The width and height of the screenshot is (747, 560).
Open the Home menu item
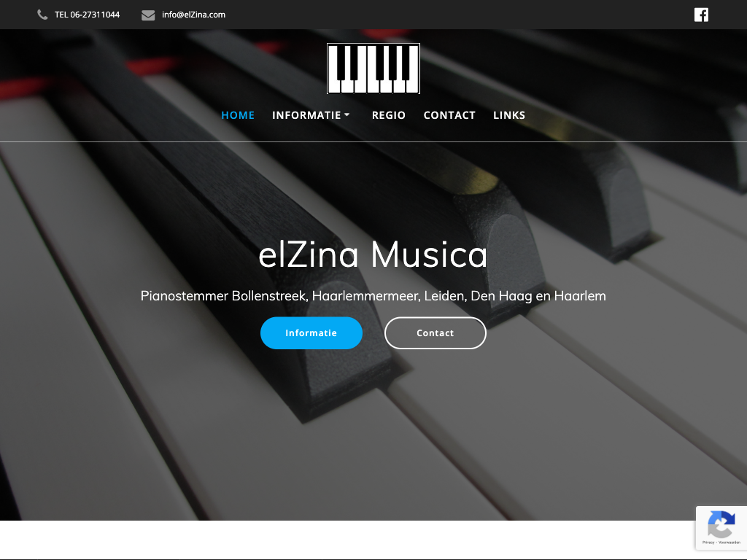click(x=238, y=115)
